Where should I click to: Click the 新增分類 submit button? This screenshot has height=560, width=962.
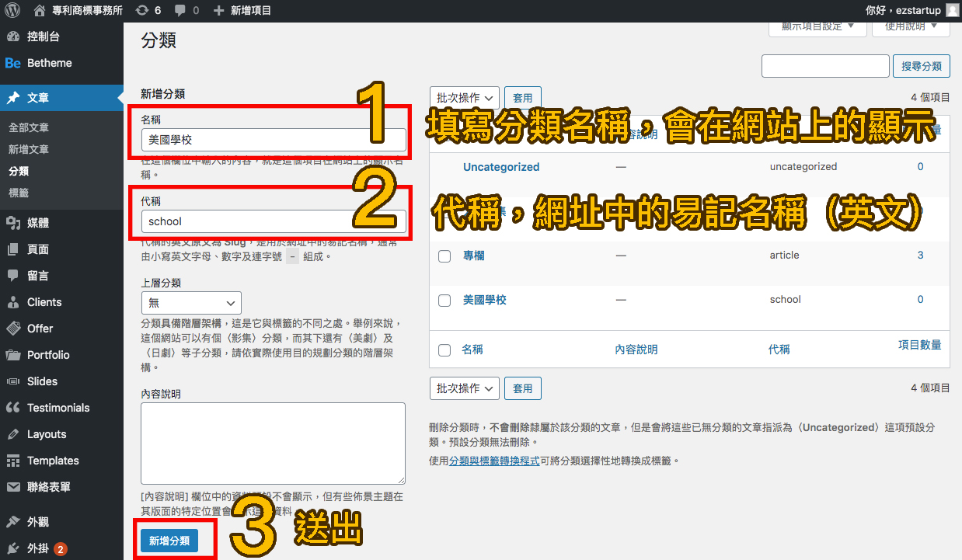[x=169, y=541]
